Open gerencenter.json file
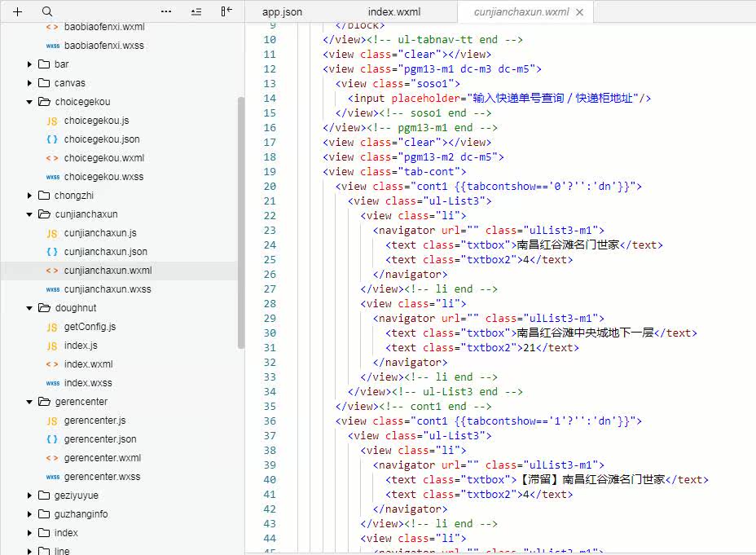This screenshot has height=555, width=756. 100,439
